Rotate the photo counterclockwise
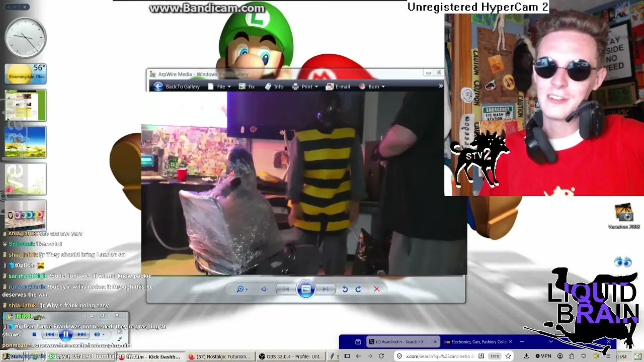The image size is (644, 362). [345, 289]
